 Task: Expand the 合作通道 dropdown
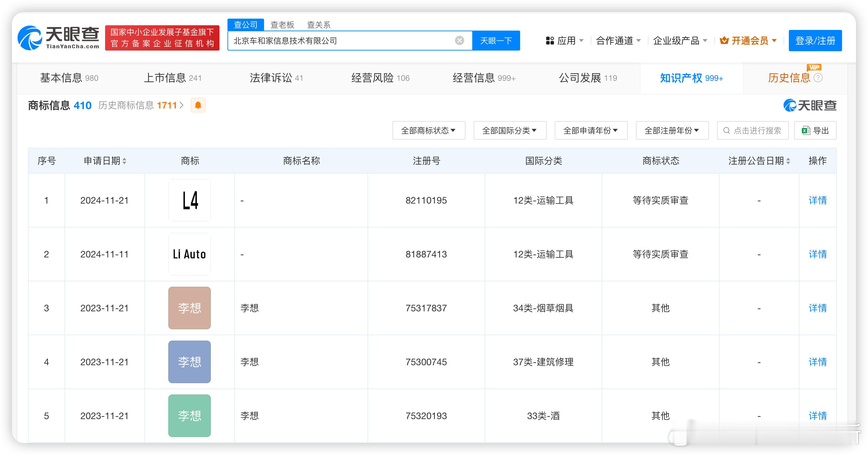click(618, 41)
